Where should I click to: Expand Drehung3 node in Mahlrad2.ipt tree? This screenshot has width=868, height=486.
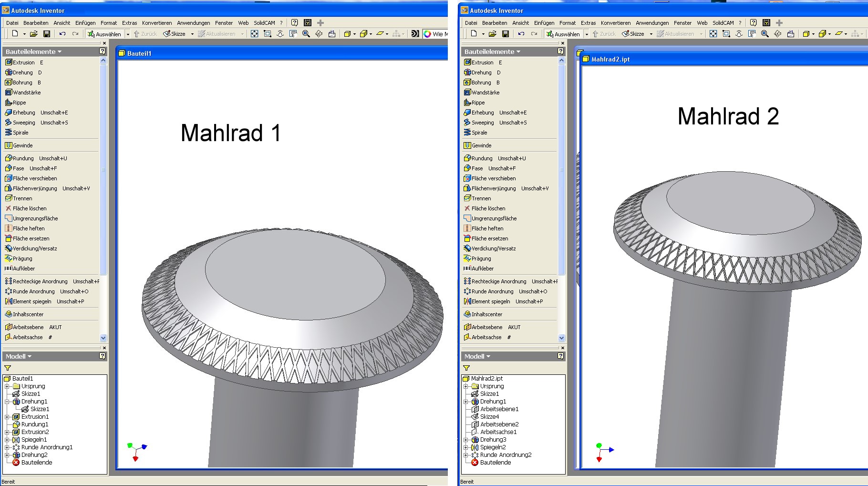[466, 440]
